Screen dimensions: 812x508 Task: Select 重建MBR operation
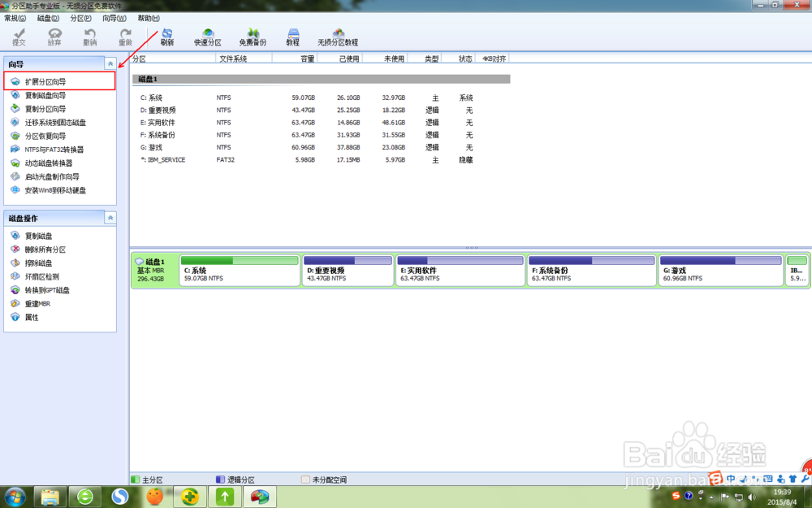click(37, 303)
